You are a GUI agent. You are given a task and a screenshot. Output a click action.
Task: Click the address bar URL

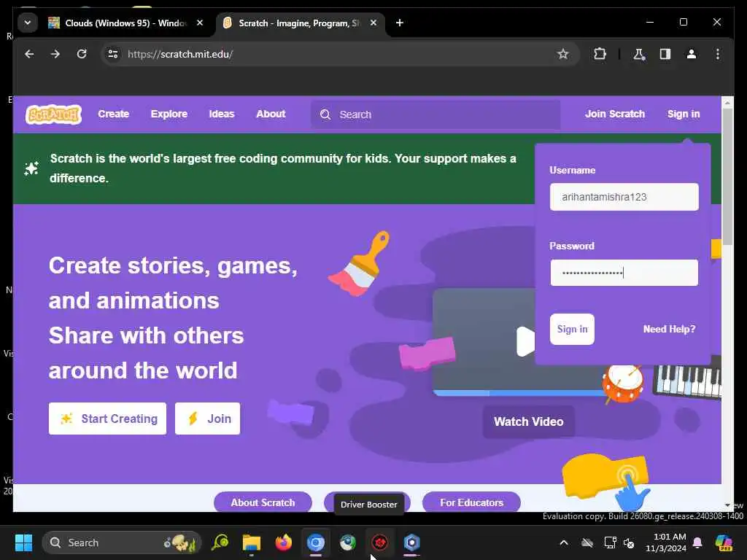click(x=180, y=54)
